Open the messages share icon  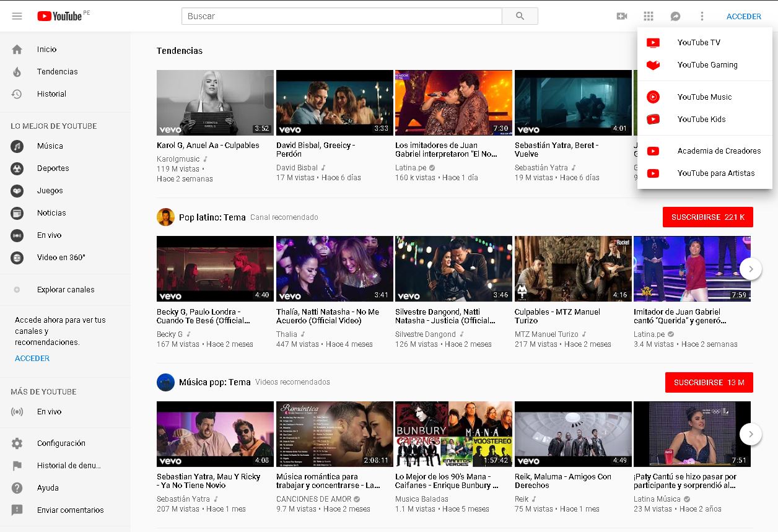point(675,16)
